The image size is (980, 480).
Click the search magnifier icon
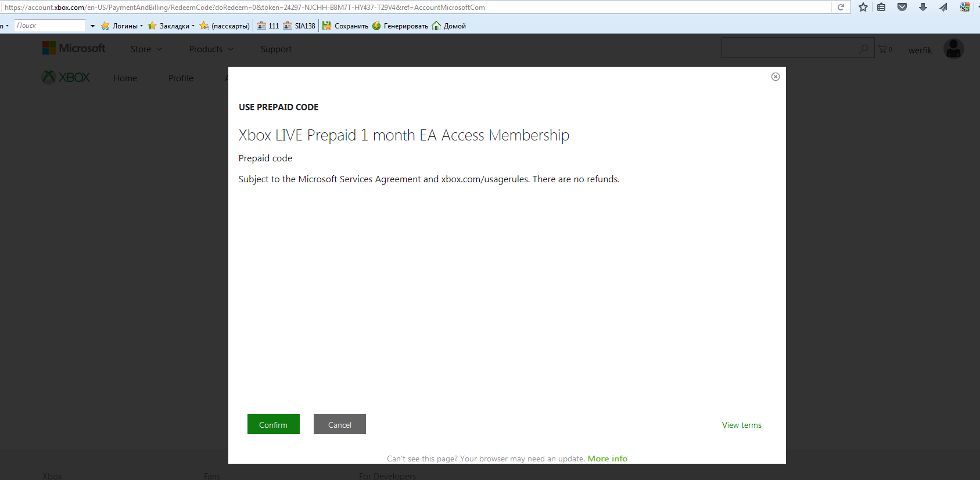[864, 49]
